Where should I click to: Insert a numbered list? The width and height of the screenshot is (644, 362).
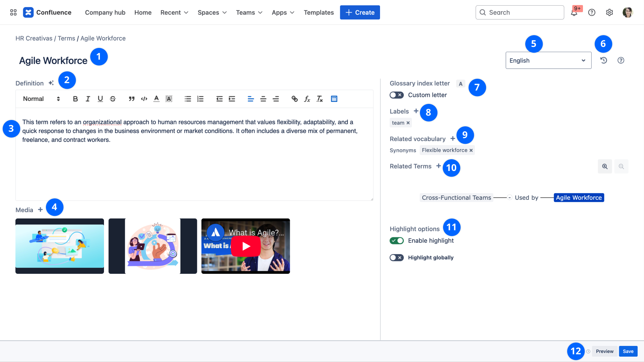(200, 99)
